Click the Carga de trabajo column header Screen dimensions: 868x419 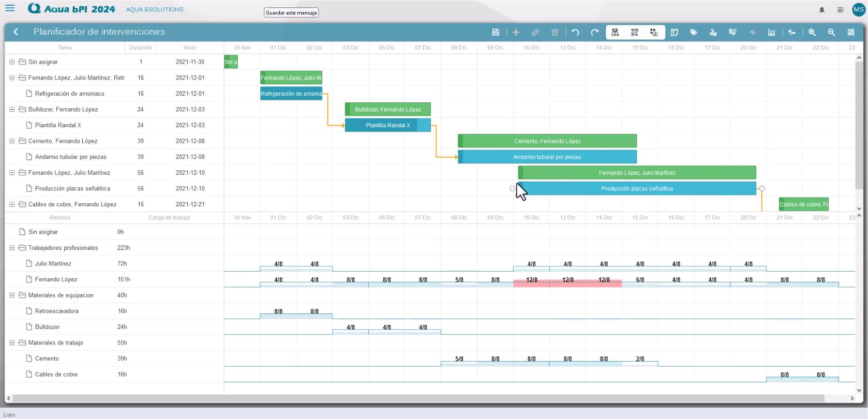pyautogui.click(x=169, y=218)
